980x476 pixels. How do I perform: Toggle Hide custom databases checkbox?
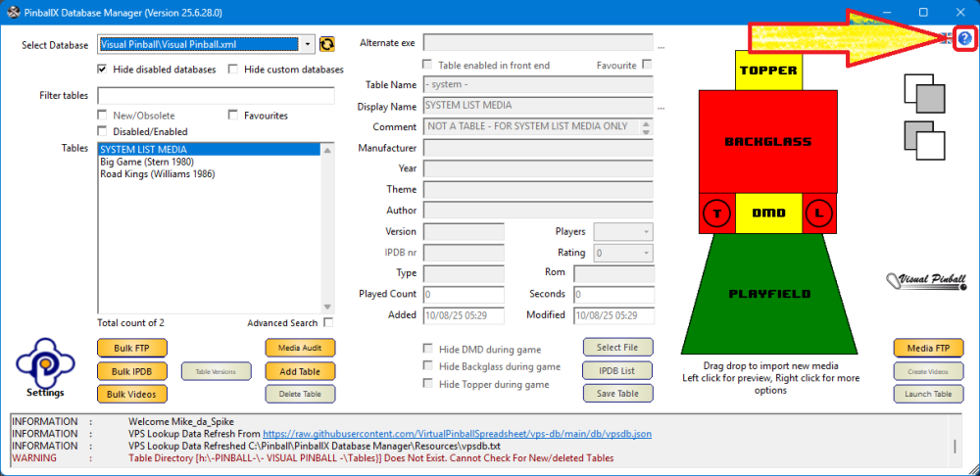pos(233,70)
